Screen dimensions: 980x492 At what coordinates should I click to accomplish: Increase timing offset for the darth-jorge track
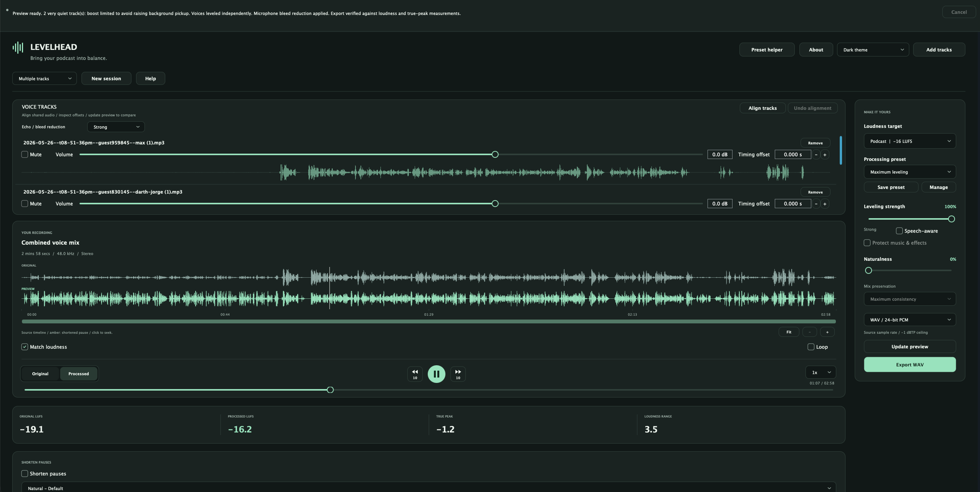pyautogui.click(x=825, y=204)
